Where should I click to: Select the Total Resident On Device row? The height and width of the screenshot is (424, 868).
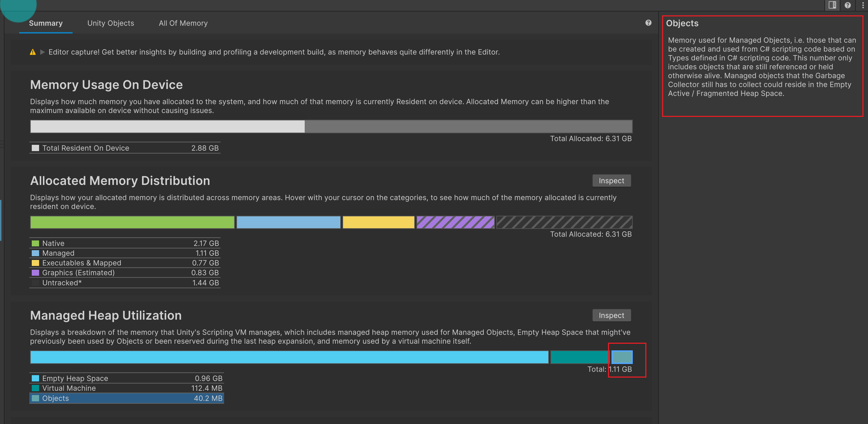pyautogui.click(x=125, y=148)
